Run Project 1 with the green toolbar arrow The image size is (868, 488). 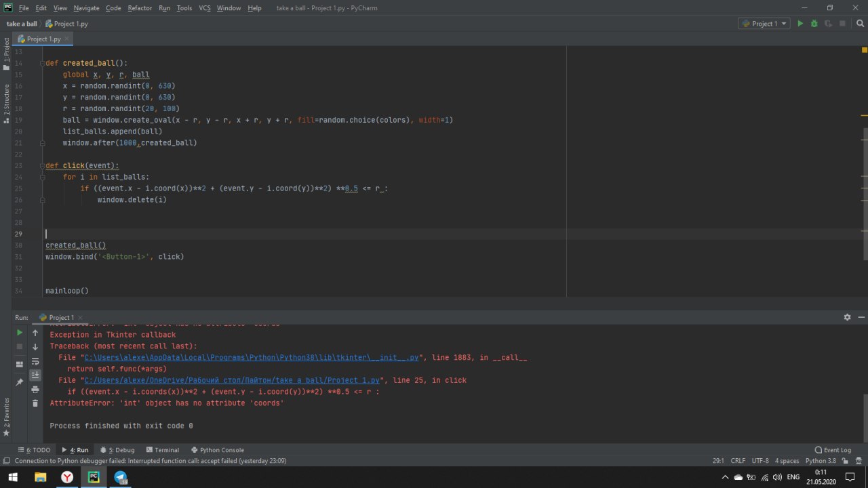pyautogui.click(x=800, y=24)
